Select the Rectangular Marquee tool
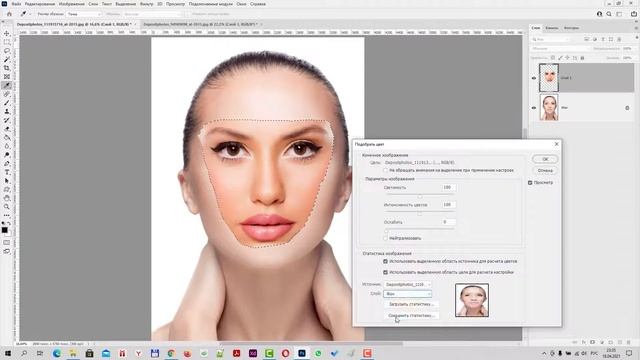The width and height of the screenshot is (640, 360). [x=7, y=42]
